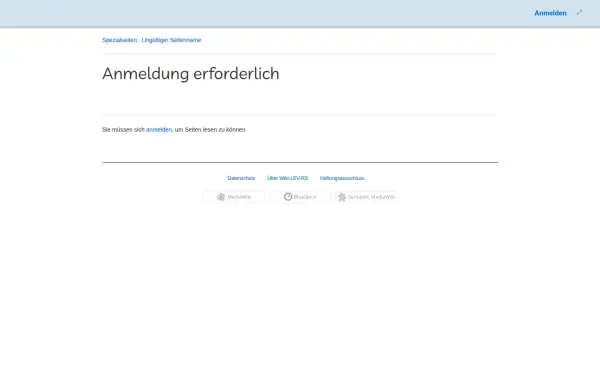
Task: Open the Spezialseiten breadcrumb link
Action: click(x=120, y=40)
